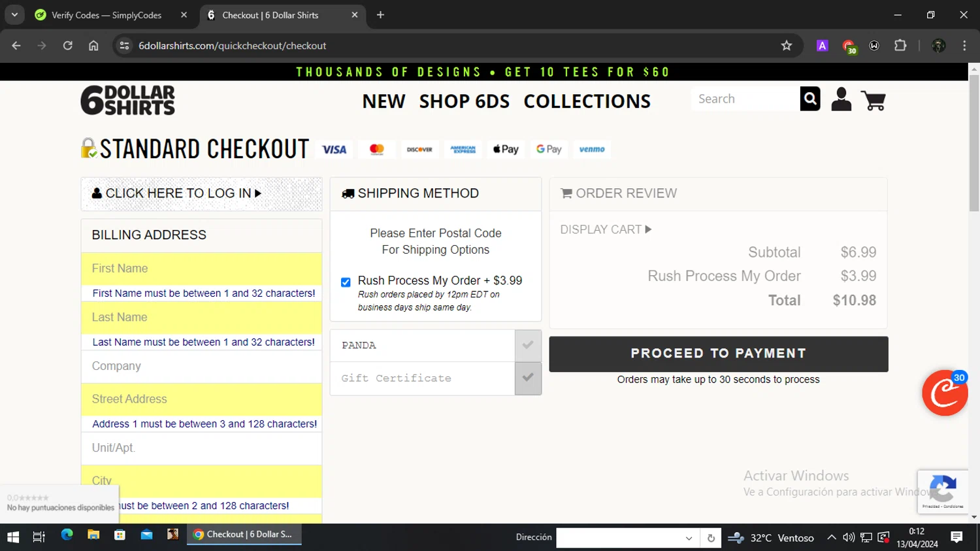Open a new browser tab
The width and height of the screenshot is (980, 551).
pyautogui.click(x=380, y=15)
